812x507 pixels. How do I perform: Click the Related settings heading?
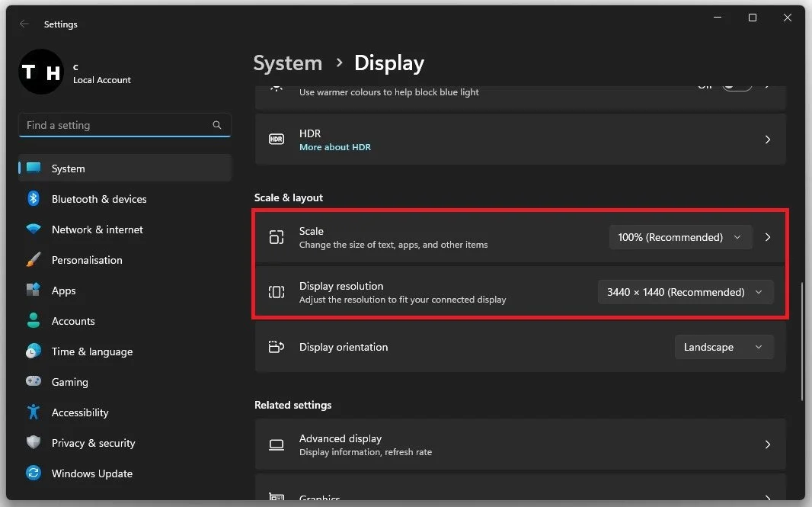(293, 405)
